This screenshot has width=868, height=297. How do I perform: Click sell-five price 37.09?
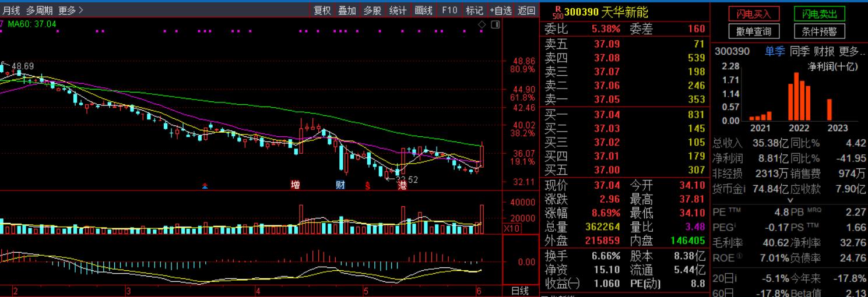[x=607, y=44]
